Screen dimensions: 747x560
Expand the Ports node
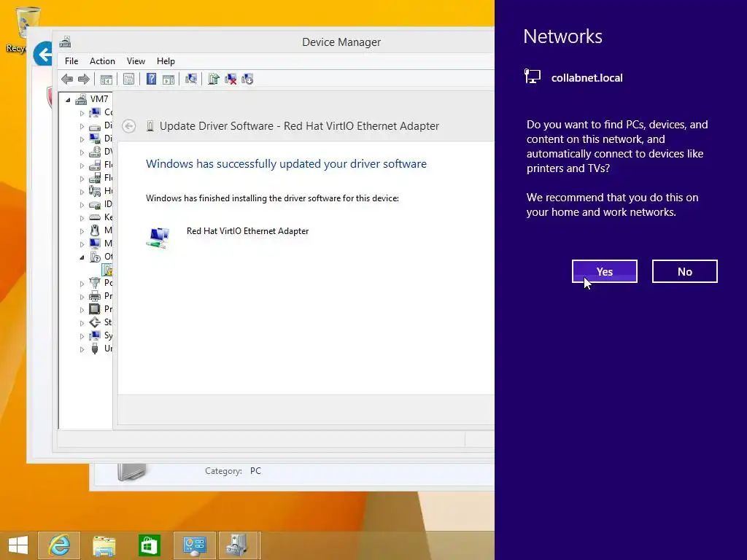(x=82, y=284)
